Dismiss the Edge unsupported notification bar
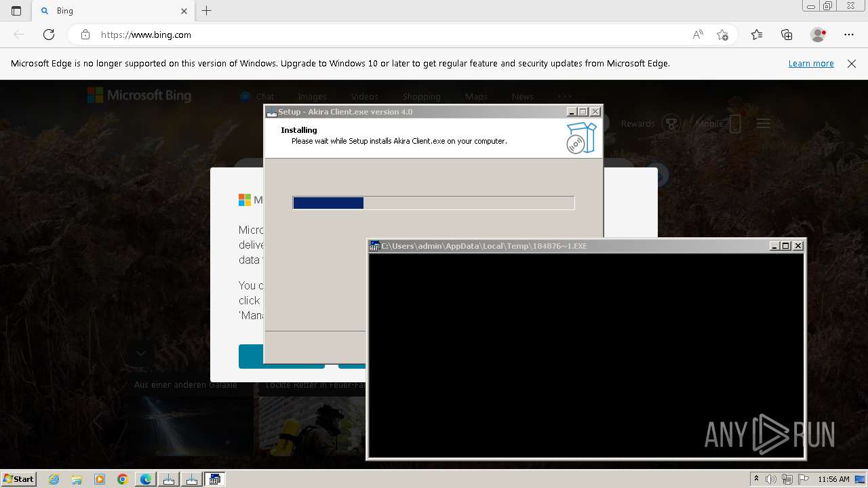The width and height of the screenshot is (868, 488). 852,64
